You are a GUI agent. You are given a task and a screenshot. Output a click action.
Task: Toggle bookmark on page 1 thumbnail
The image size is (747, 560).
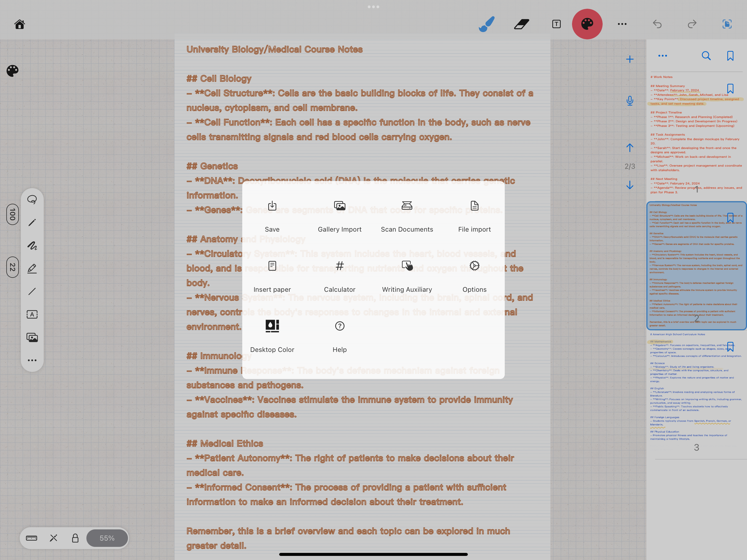click(730, 89)
